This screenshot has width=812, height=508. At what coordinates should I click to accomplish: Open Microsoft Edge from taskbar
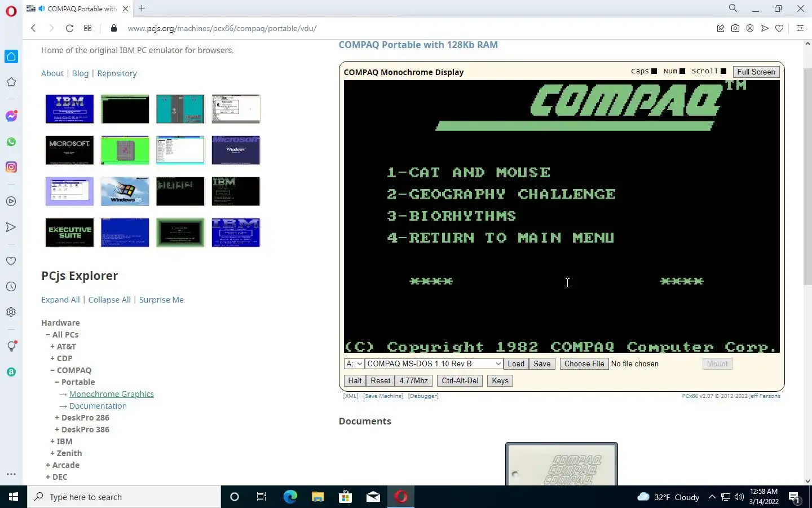[x=290, y=497]
